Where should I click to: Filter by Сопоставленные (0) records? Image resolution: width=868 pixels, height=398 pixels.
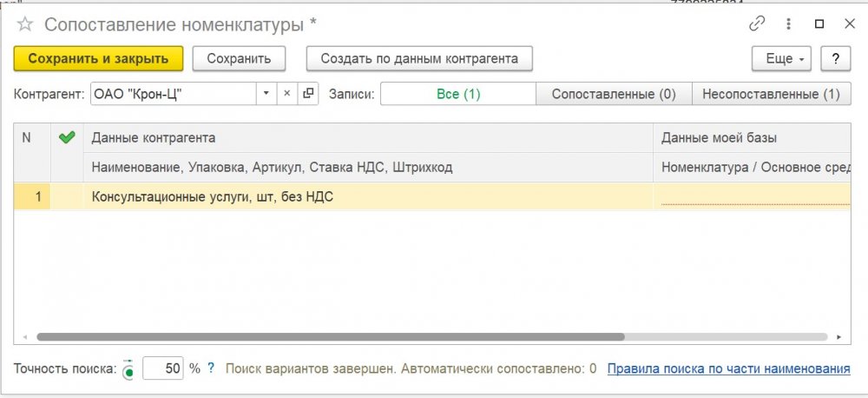(613, 94)
